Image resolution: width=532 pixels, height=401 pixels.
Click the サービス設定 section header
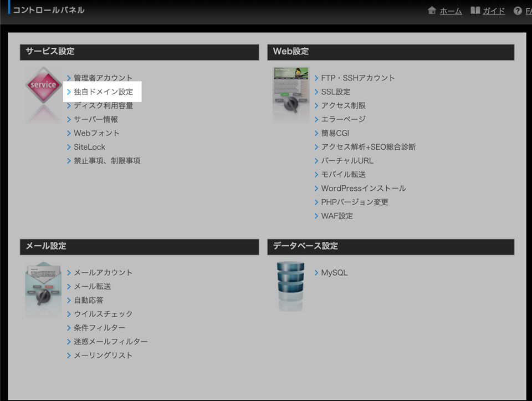[140, 52]
